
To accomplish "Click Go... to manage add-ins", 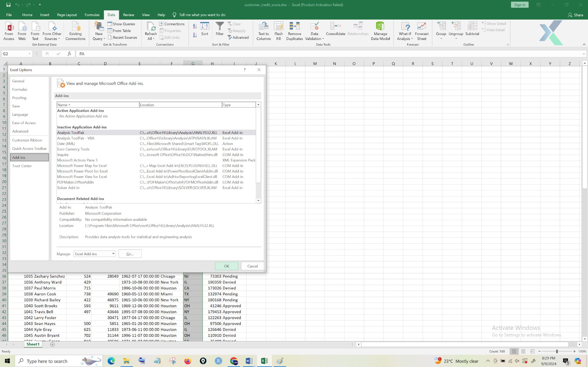I will pyautogui.click(x=130, y=254).
